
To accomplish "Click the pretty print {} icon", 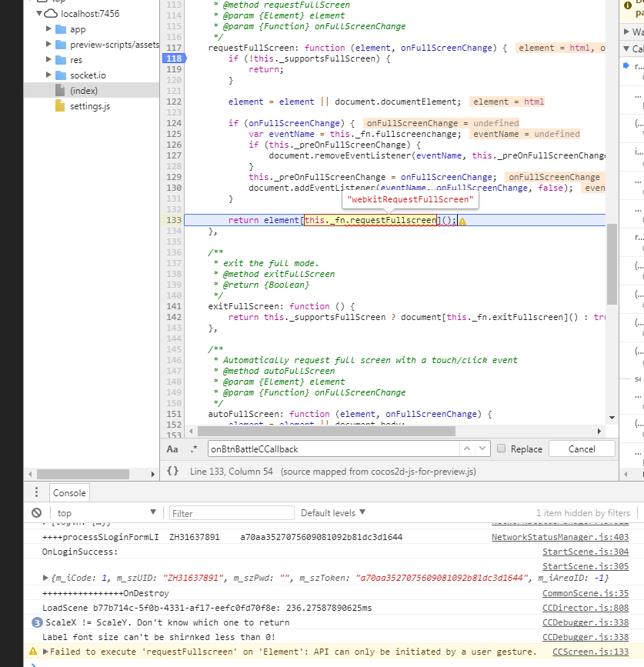I will tap(173, 471).
